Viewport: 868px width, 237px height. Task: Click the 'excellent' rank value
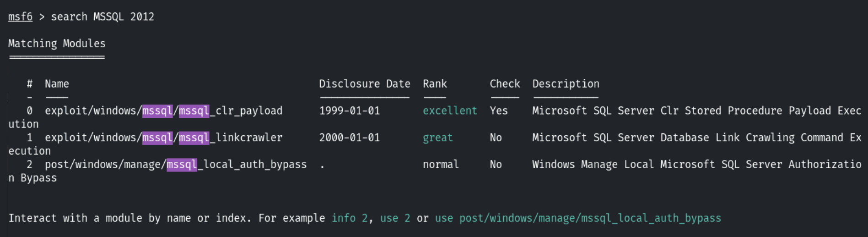point(450,111)
